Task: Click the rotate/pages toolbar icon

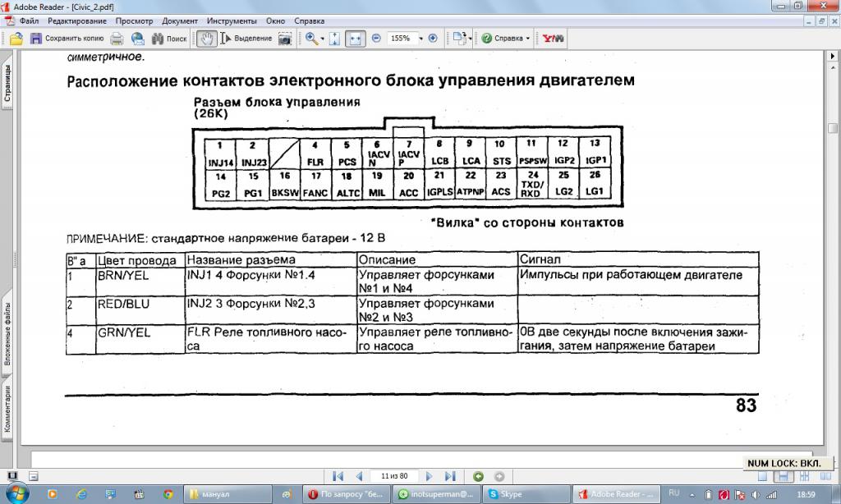Action: click(x=459, y=38)
